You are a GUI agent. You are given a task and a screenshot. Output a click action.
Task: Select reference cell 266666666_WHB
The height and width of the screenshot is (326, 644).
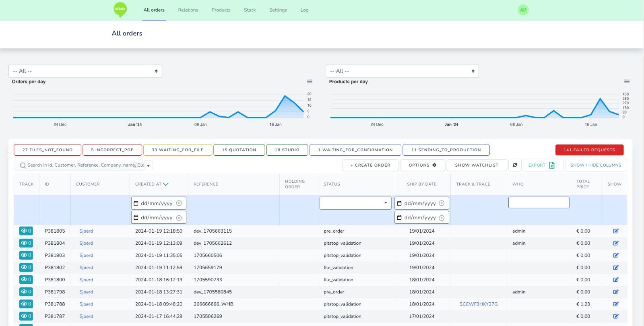click(213, 304)
